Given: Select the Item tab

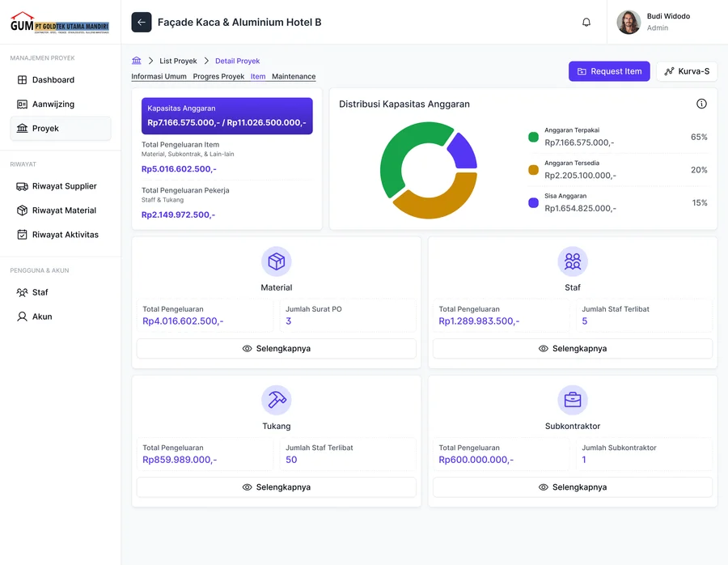Looking at the screenshot, I should [x=258, y=77].
